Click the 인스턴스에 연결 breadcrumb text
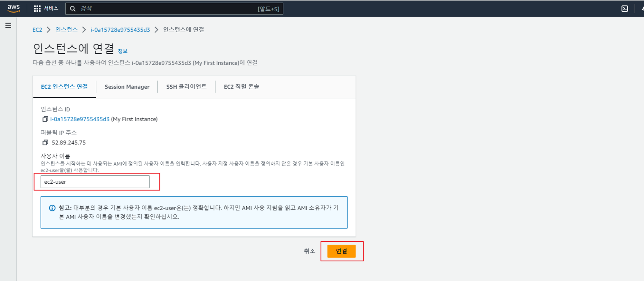 tap(184, 30)
